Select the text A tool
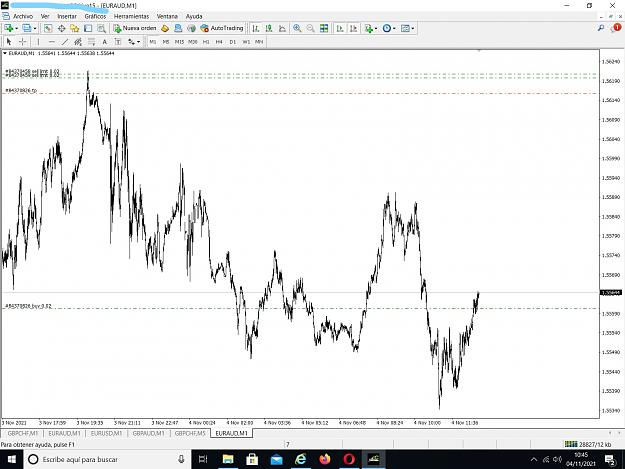Screen dimensions: 625x469 [104, 41]
